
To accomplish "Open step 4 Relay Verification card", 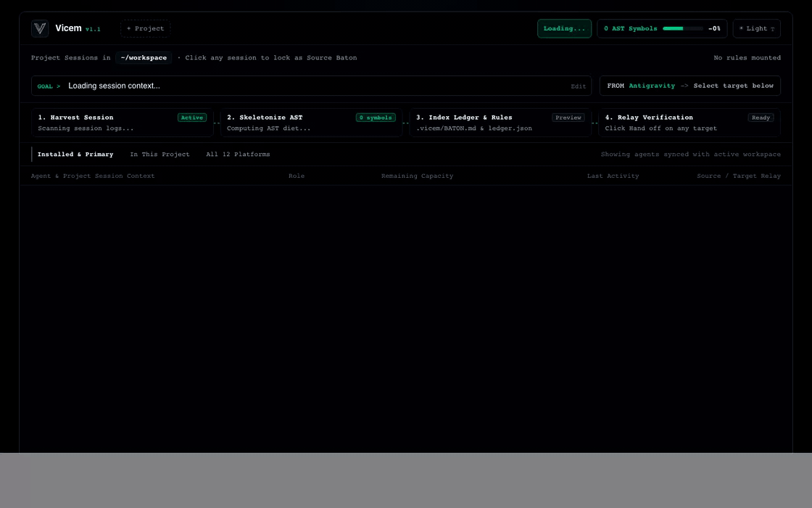I will click(689, 123).
